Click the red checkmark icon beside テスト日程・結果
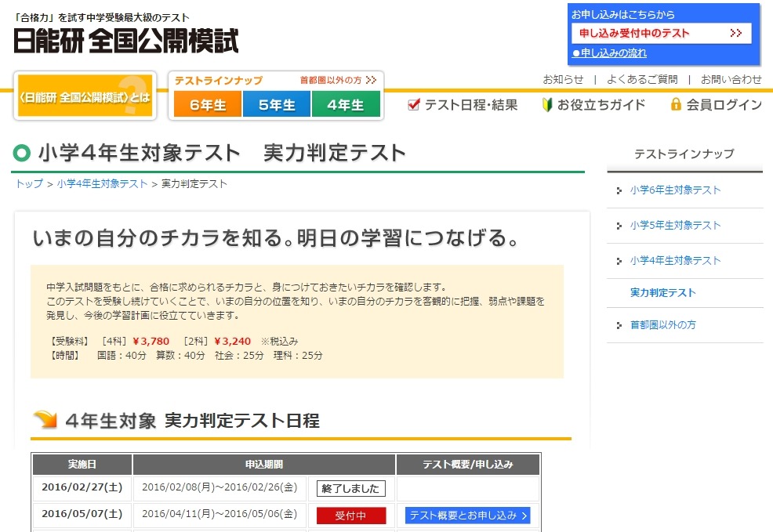This screenshot has width=773, height=532. 414,104
